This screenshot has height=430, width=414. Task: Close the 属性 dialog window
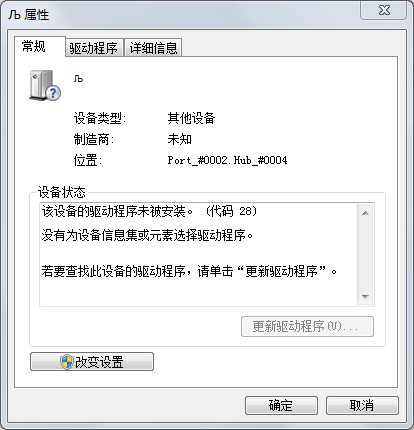pyautogui.click(x=384, y=10)
